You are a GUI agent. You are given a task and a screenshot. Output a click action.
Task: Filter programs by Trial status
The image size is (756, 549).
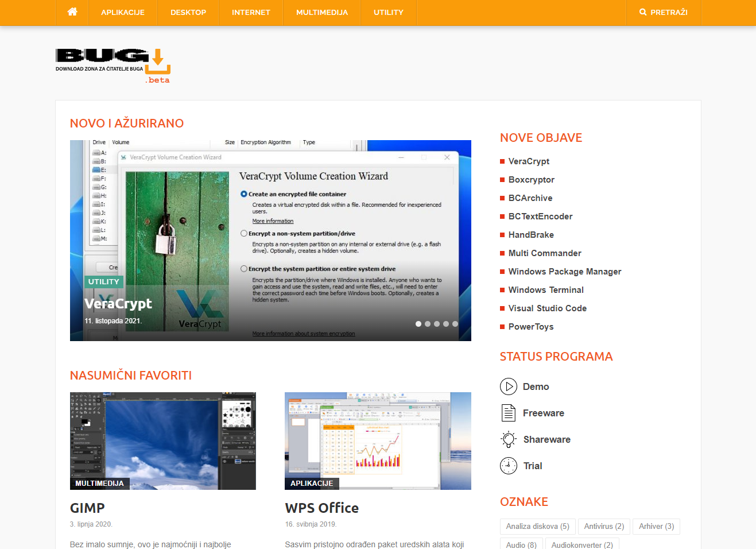532,466
